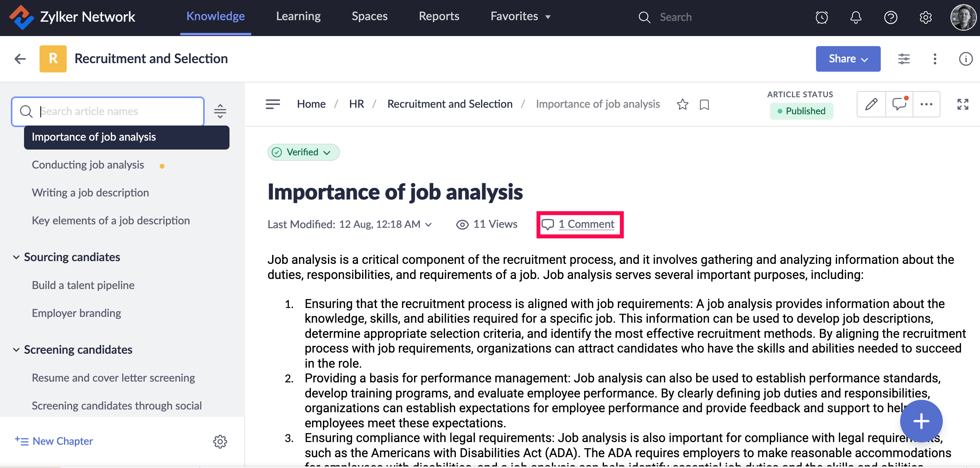Click the article info icon

click(965, 59)
